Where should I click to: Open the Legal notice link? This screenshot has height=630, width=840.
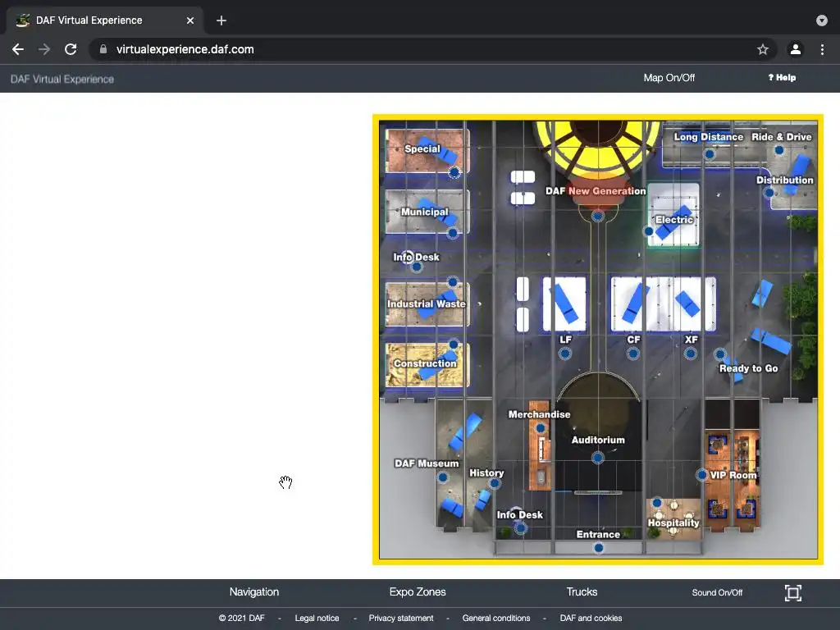tap(317, 619)
